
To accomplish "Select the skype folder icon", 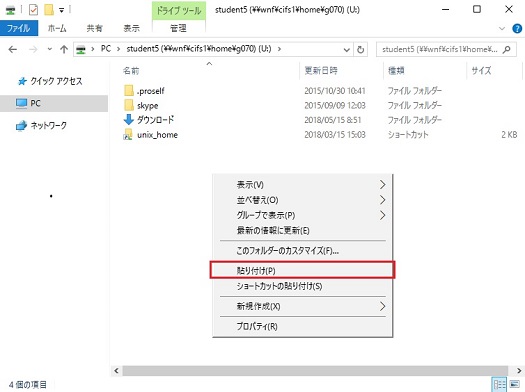I will point(129,105).
